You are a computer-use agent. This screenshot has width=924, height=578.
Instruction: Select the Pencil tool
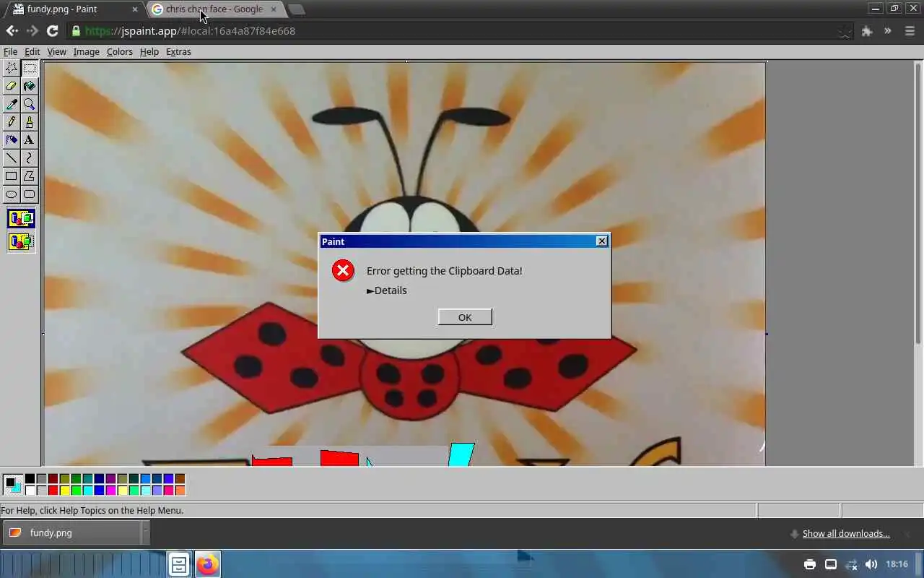(x=12, y=122)
